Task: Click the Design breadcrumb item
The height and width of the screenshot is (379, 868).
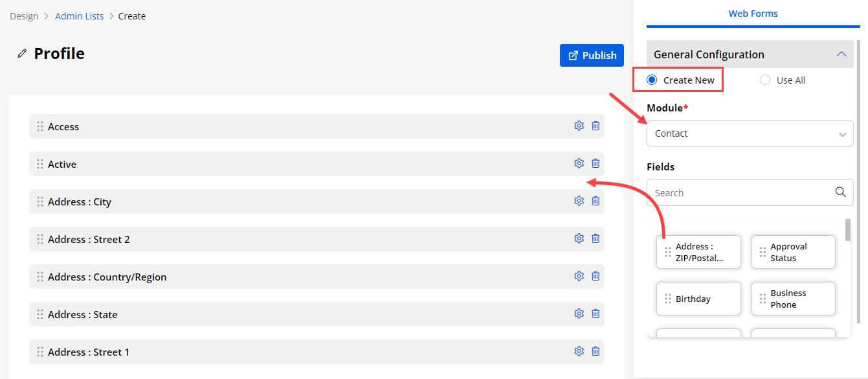Action: click(24, 16)
